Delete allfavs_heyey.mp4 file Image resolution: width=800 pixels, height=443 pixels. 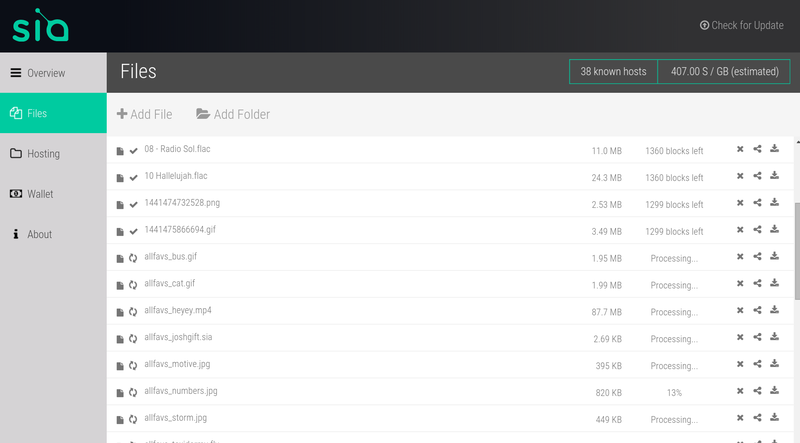point(740,310)
